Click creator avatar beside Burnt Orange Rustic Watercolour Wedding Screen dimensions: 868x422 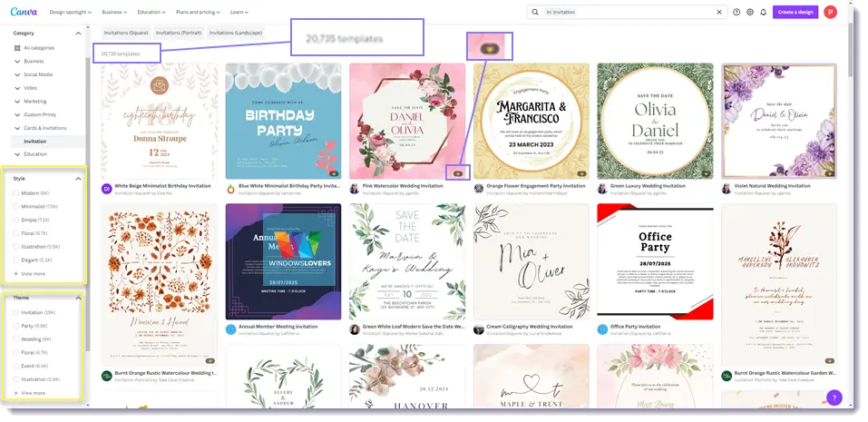tap(106, 376)
